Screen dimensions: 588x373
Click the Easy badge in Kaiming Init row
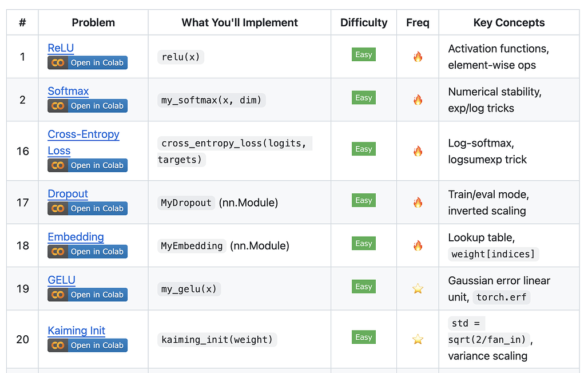click(363, 338)
